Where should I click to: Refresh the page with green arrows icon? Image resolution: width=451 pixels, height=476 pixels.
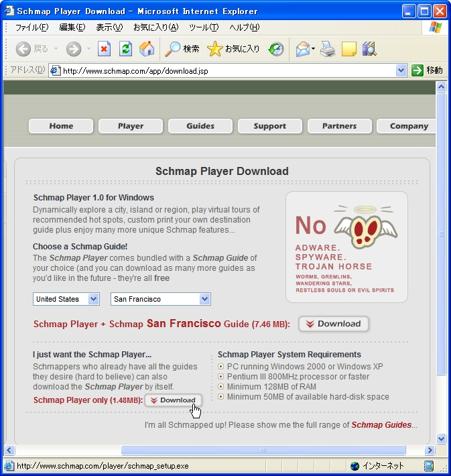tap(125, 48)
